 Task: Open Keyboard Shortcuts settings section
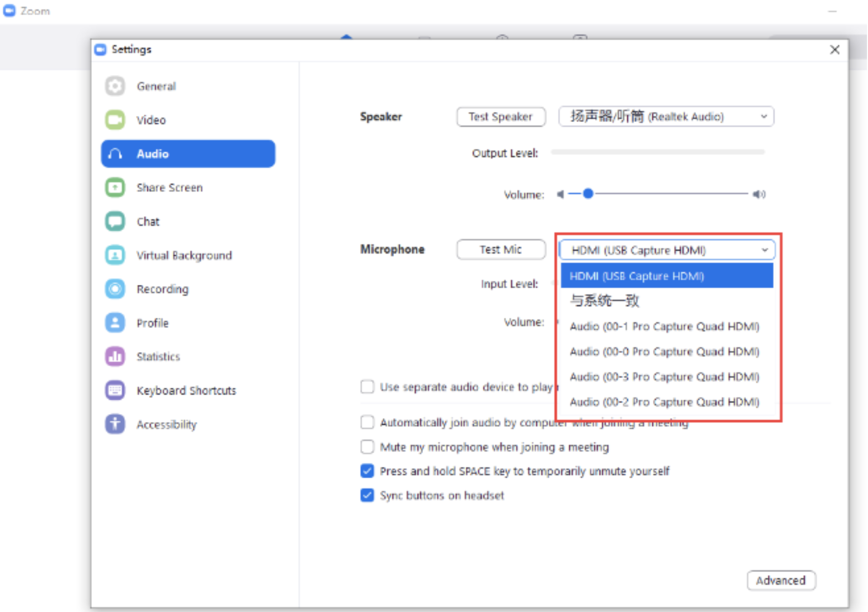click(x=186, y=390)
